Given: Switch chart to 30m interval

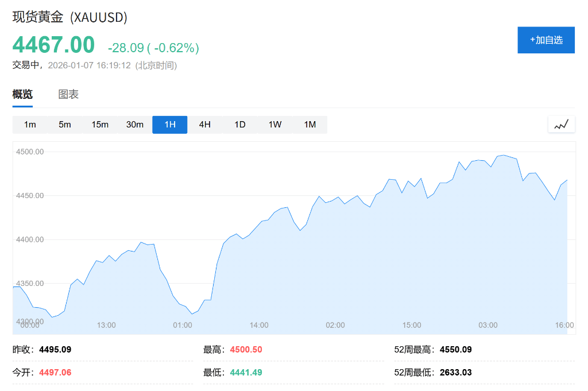Looking at the screenshot, I should tap(135, 125).
